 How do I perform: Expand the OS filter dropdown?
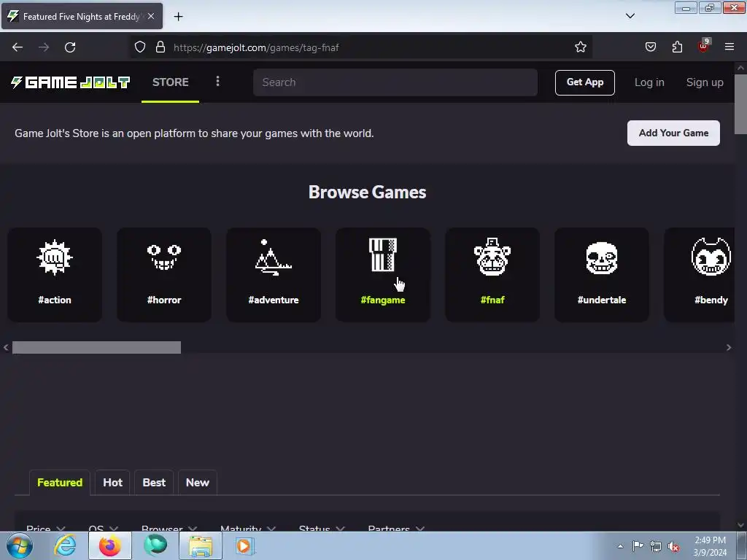[x=104, y=528]
